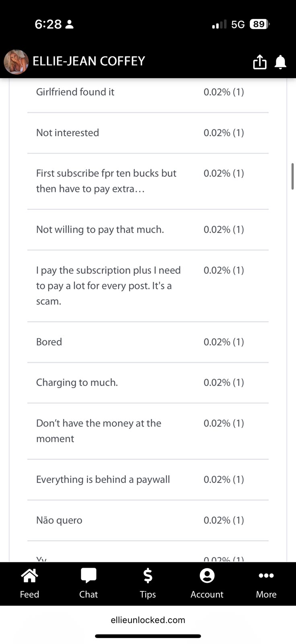Open the Chat bubble icon

point(88,583)
